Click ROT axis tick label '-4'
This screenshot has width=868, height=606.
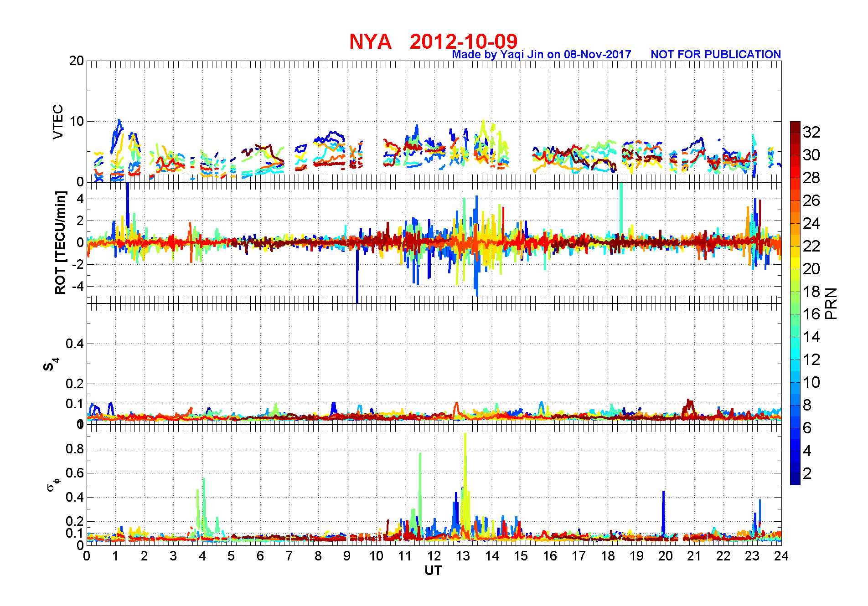click(77, 287)
